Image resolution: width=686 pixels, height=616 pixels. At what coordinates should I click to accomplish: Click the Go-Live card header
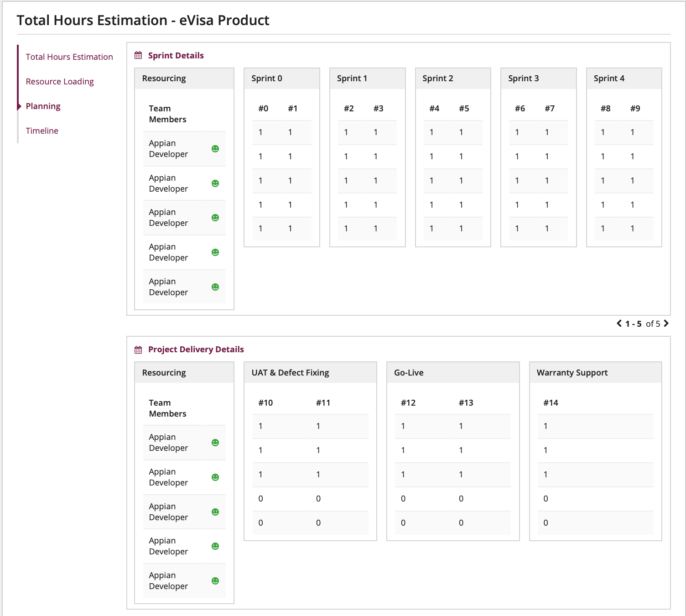click(x=453, y=372)
